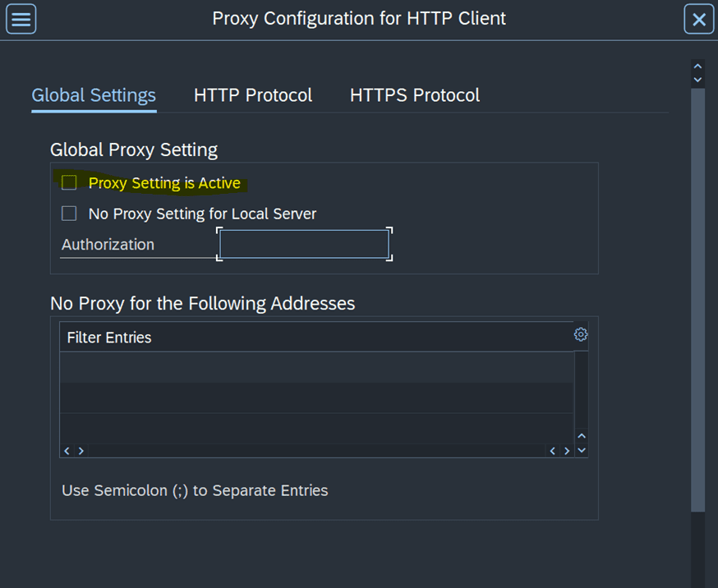Click table's bottom-left scroll right arrow
This screenshot has height=588, width=718.
[x=81, y=451]
